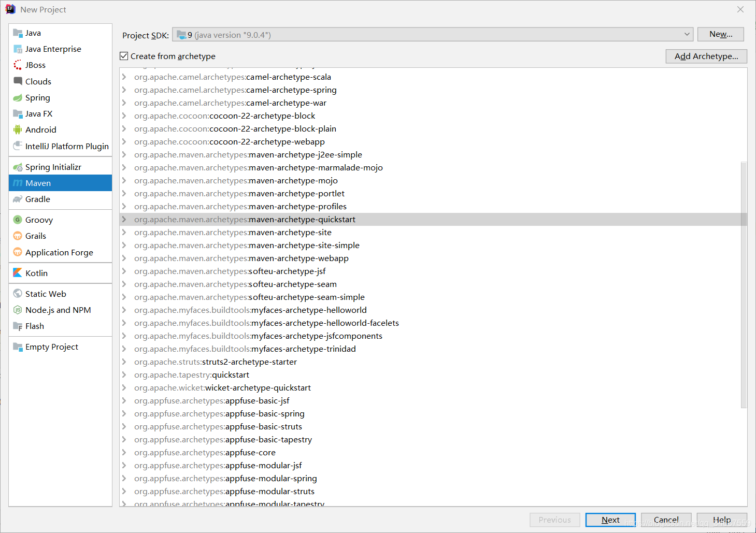The image size is (756, 533).
Task: Click the Groovy icon
Action: pos(18,220)
